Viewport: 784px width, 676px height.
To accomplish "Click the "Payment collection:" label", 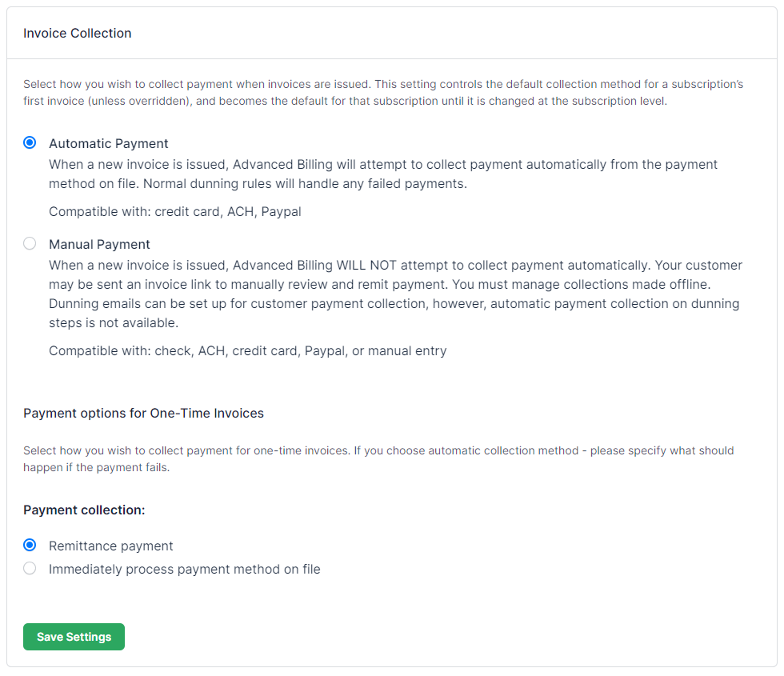I will tap(84, 510).
